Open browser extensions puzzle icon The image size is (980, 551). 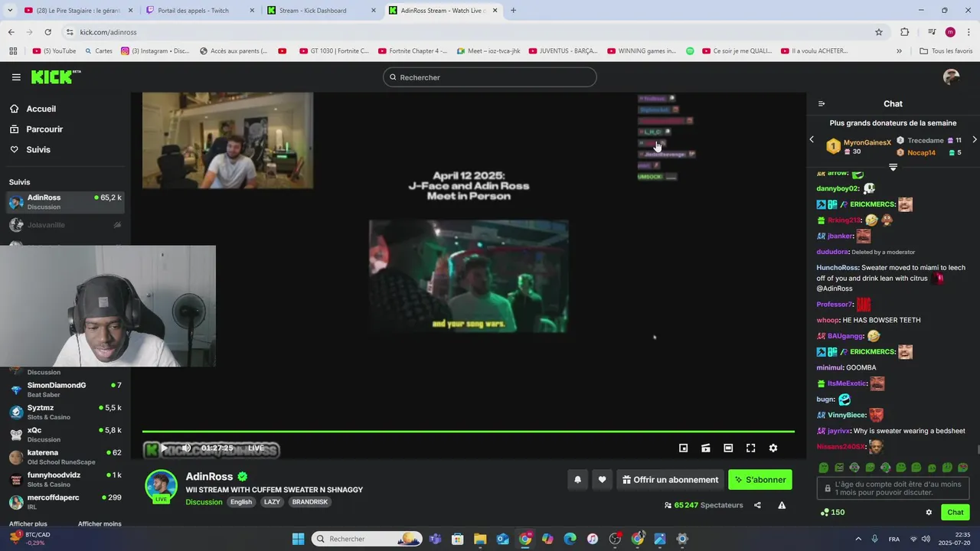click(x=905, y=32)
